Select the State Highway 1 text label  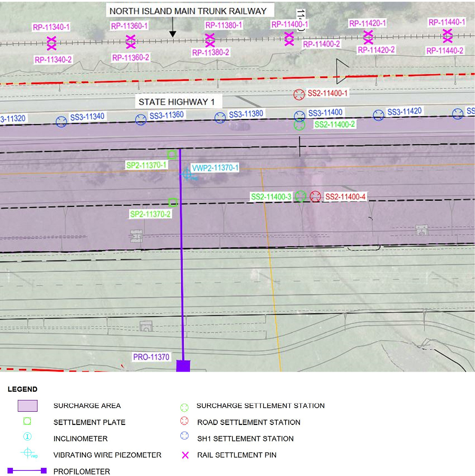178,102
